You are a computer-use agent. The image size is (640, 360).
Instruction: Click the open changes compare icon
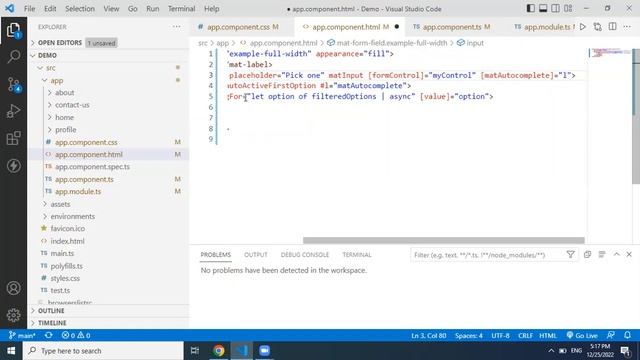click(598, 27)
